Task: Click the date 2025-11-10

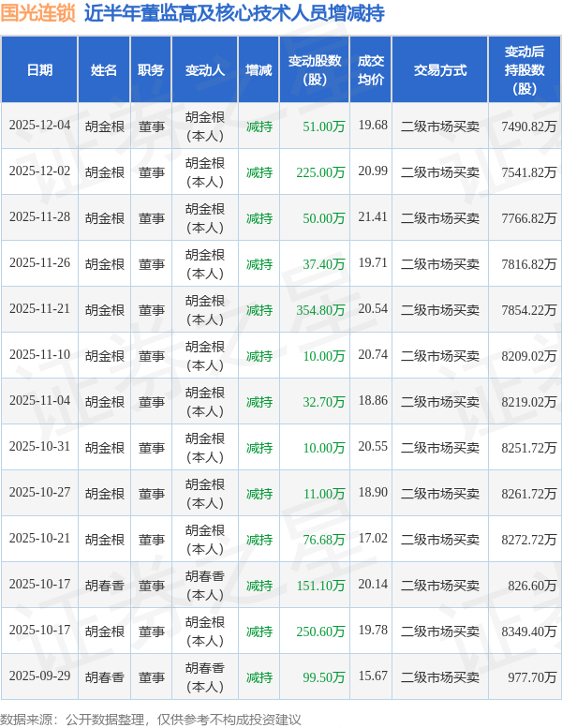Action: point(40,355)
